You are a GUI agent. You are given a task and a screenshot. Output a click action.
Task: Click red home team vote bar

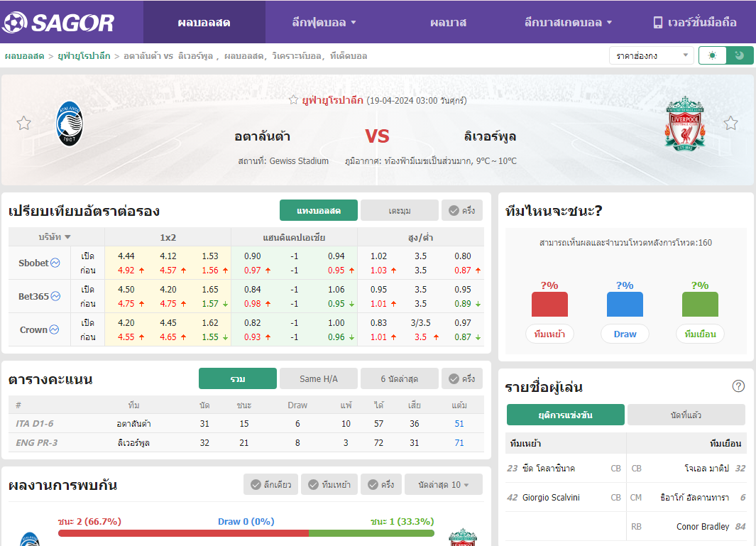pos(549,304)
